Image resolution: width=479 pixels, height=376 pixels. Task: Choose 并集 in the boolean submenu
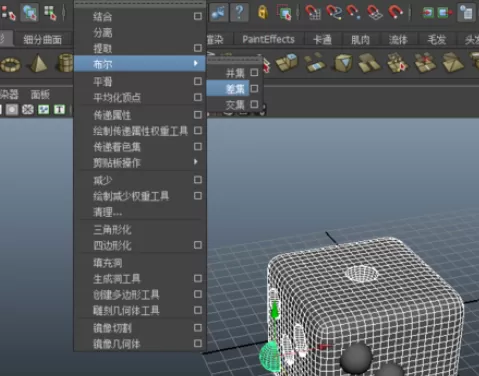(235, 73)
